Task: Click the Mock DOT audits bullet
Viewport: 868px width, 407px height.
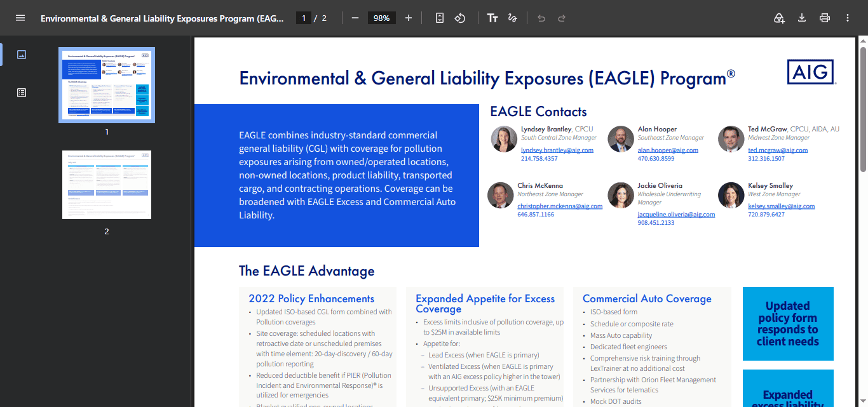Action: [x=616, y=401]
